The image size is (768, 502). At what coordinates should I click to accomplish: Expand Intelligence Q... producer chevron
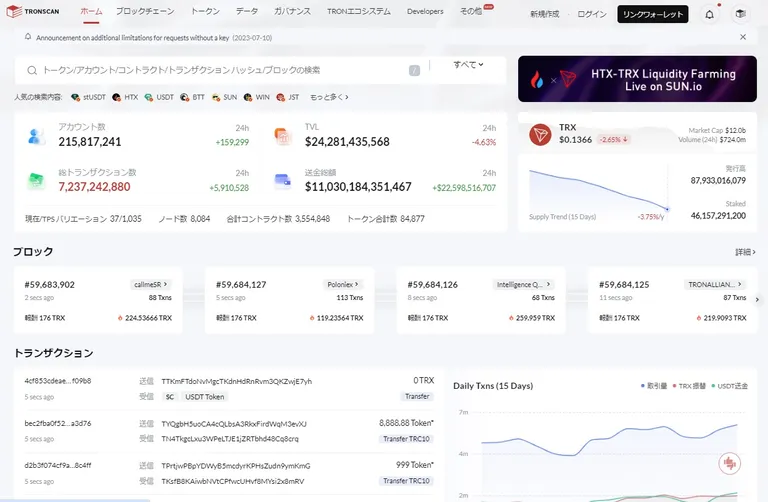[549, 284]
